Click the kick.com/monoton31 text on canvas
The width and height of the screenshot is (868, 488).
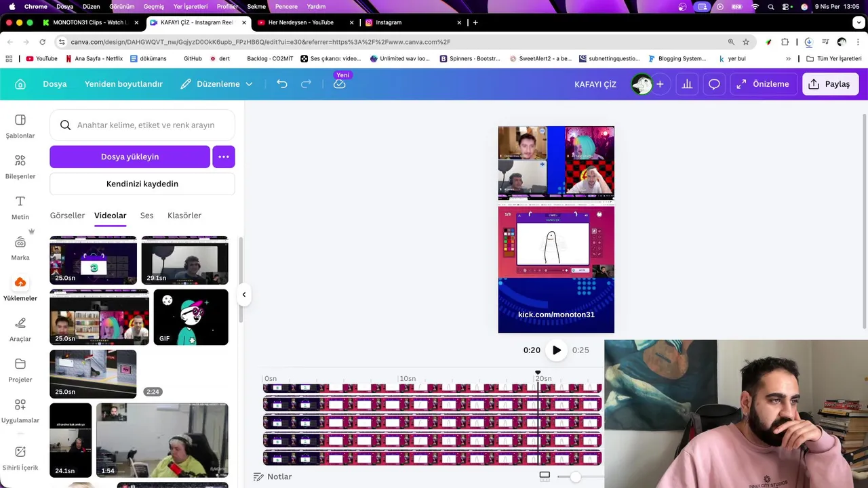[556, 314]
